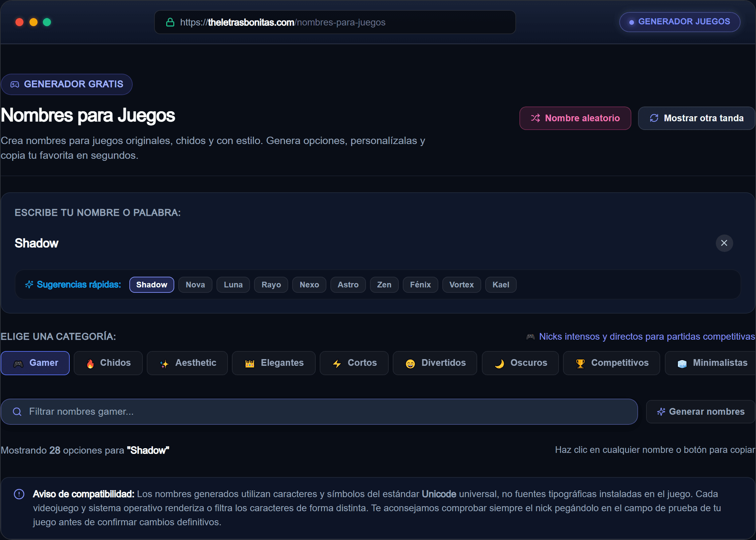Open the Elegantes category label
The width and height of the screenshot is (756, 540).
coord(282,363)
